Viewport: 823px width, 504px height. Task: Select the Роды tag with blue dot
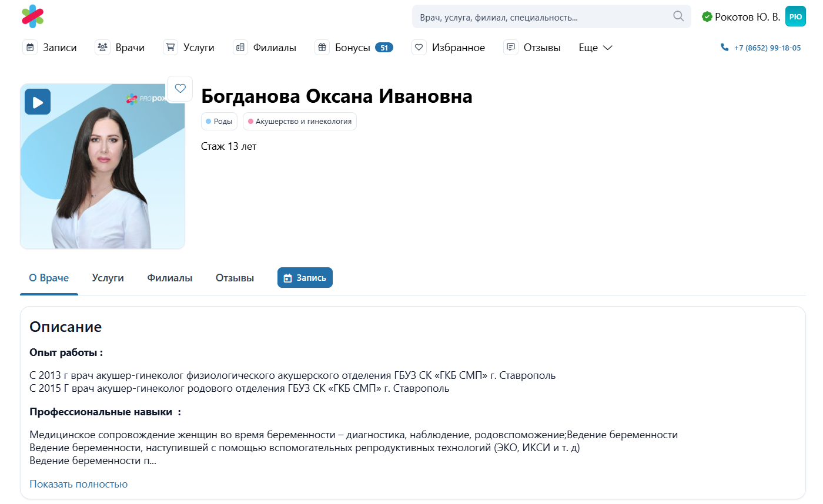(219, 122)
